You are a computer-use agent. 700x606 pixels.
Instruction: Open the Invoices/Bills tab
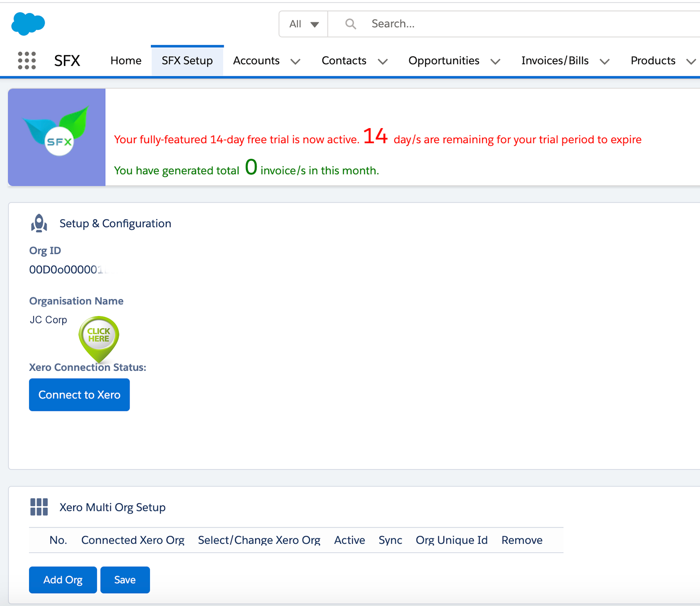tap(555, 60)
